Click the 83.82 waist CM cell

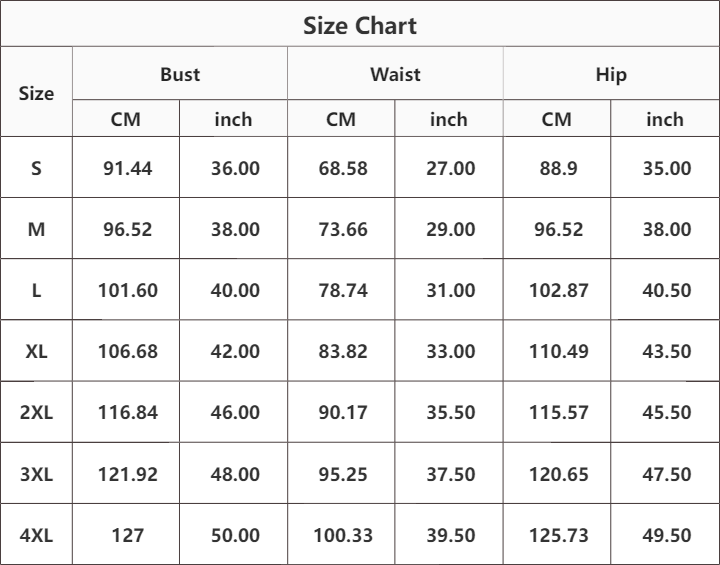[x=342, y=351]
